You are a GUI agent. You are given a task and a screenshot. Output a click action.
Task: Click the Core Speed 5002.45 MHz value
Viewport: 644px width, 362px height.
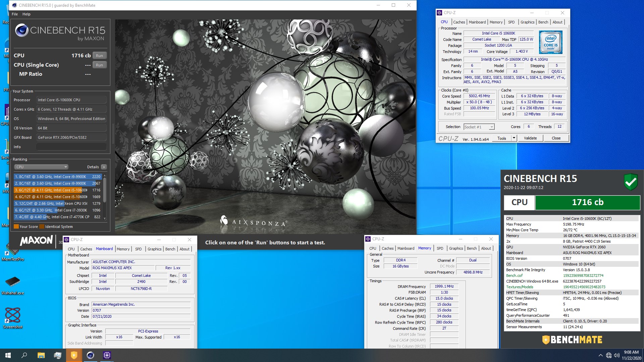(479, 96)
